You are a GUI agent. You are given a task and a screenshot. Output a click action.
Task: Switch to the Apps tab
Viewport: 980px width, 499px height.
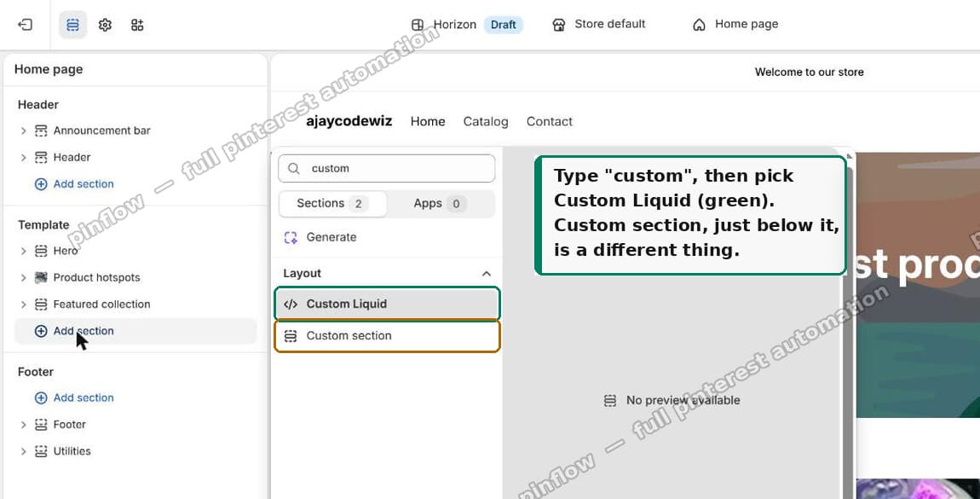click(x=440, y=204)
